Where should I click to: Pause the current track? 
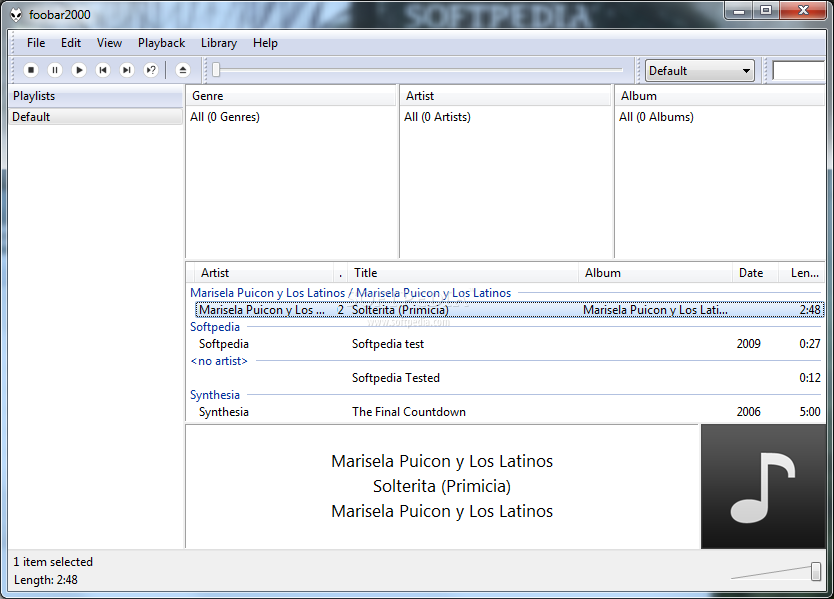point(55,70)
